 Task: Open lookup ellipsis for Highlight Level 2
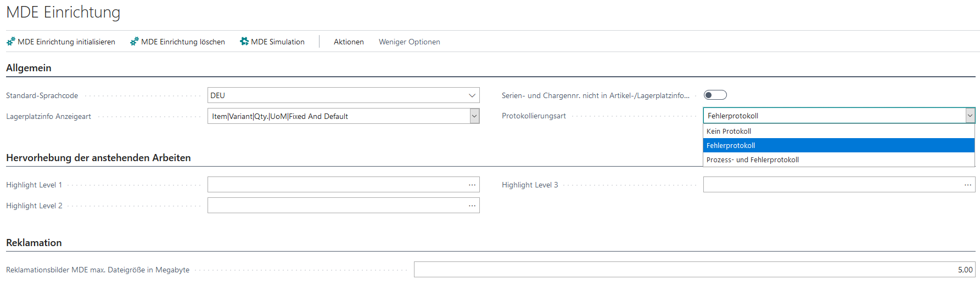click(x=472, y=206)
